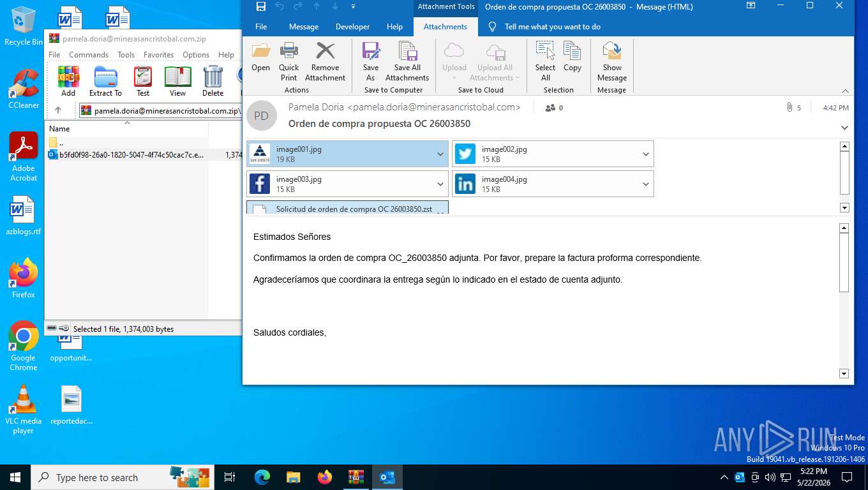Open the File tab in Outlook
Screen dimensions: 868x490
(x=261, y=27)
